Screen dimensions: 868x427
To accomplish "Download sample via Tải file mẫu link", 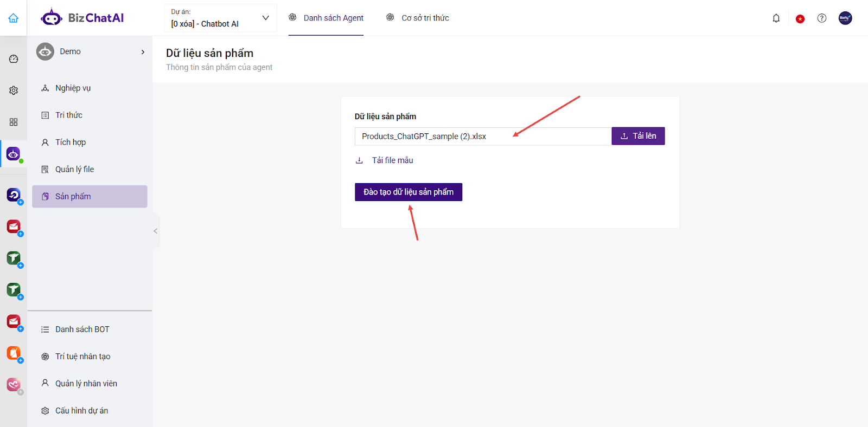I will coord(393,160).
